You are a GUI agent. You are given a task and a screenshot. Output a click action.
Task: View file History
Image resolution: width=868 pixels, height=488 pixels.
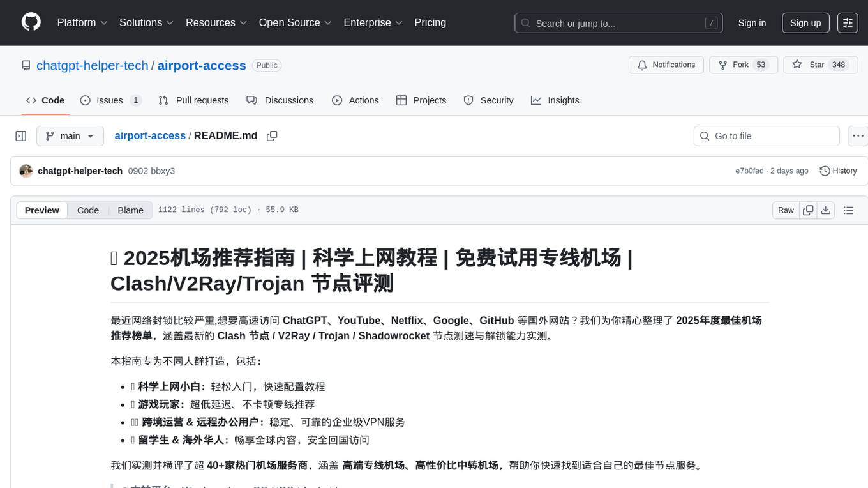point(838,171)
